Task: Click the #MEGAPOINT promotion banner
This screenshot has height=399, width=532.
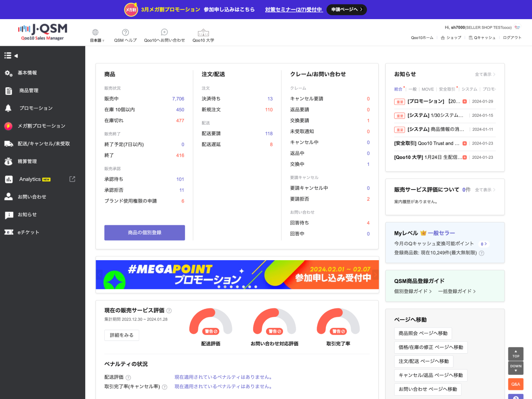Action: click(237, 275)
